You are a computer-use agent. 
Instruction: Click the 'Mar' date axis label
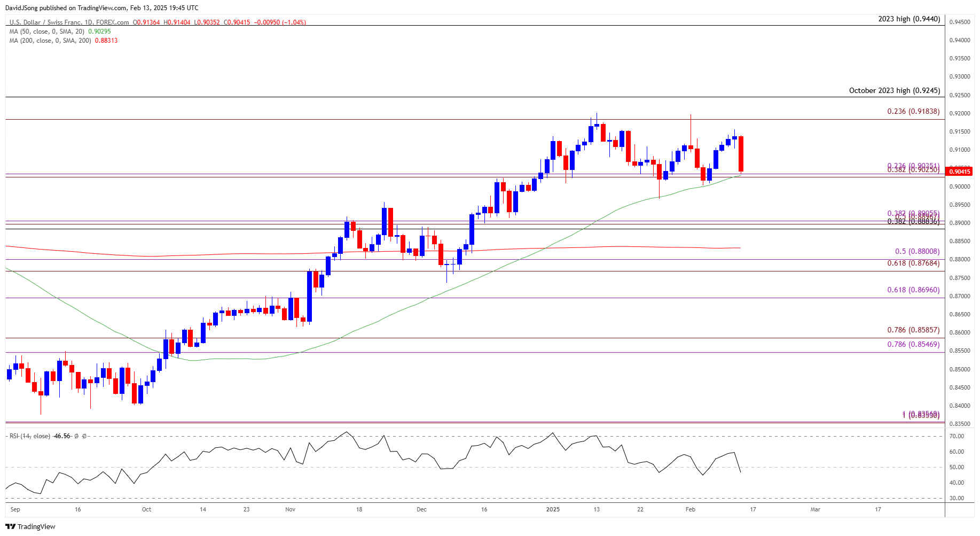815,509
